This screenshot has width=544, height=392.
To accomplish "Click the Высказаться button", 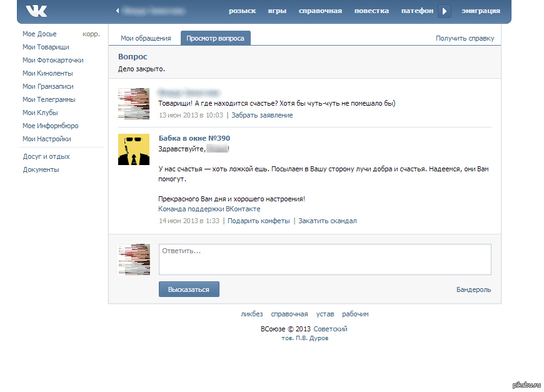I will (x=189, y=289).
